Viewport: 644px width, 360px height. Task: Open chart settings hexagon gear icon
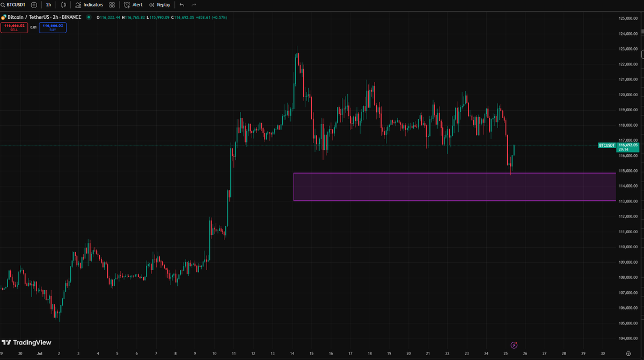click(x=628, y=354)
